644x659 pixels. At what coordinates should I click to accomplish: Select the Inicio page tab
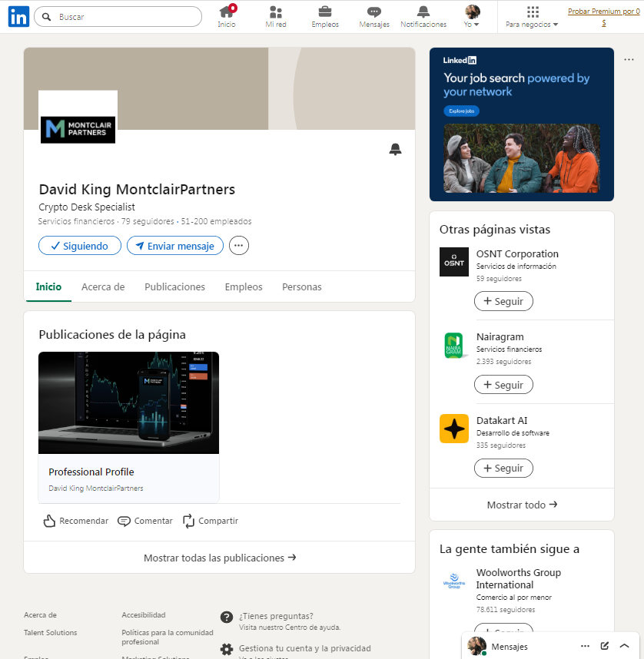pos(48,287)
